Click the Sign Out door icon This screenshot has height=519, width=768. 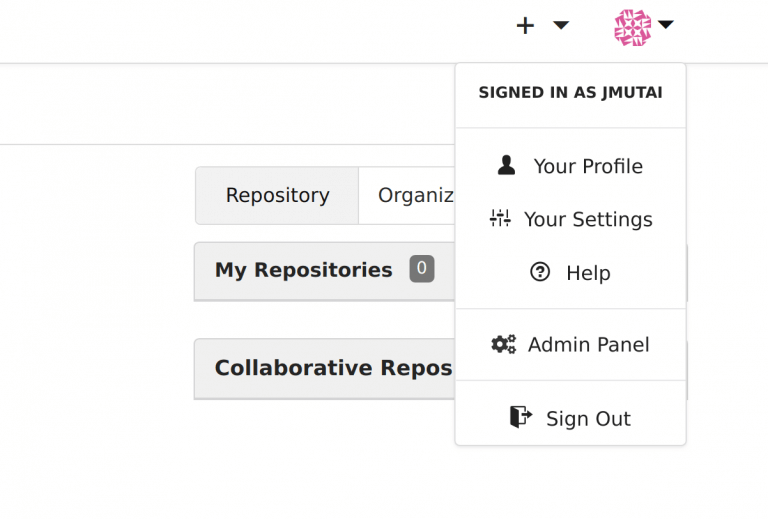[x=521, y=417]
